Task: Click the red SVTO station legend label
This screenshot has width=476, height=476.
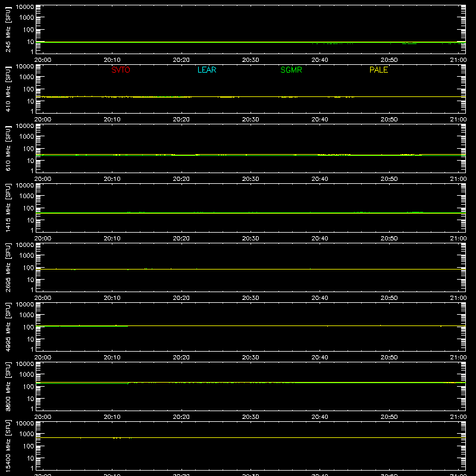Action: click(121, 70)
